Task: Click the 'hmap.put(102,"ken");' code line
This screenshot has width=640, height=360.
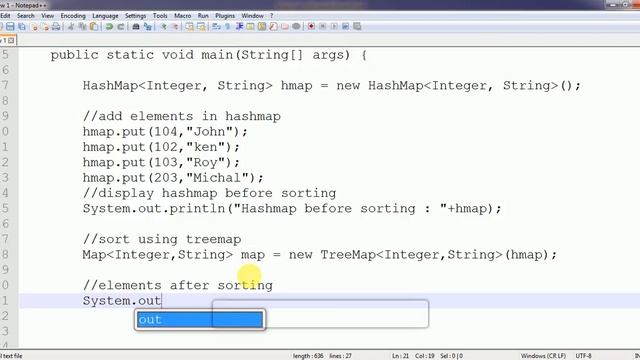Action: pyautogui.click(x=161, y=147)
